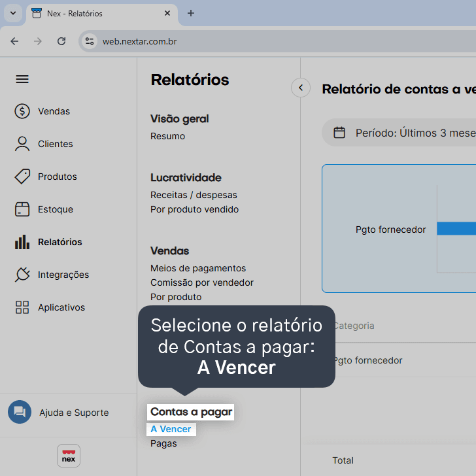The height and width of the screenshot is (476, 476).
Task: Click the site settings icon in address bar
Action: click(x=89, y=41)
